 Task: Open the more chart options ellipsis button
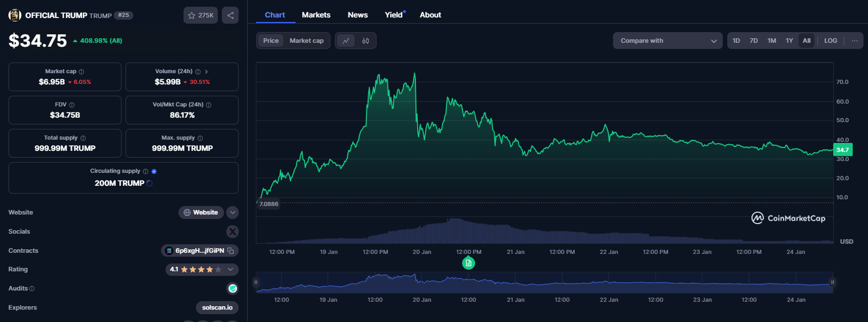coord(854,41)
